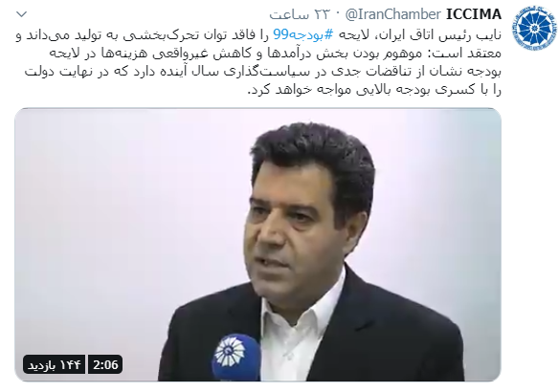
Task: Visit the @IranChamber handle
Action: (393, 14)
